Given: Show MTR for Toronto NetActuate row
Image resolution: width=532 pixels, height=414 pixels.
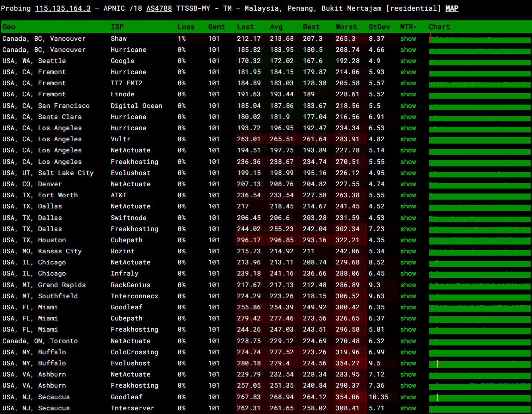Looking at the screenshot, I should [x=408, y=341].
